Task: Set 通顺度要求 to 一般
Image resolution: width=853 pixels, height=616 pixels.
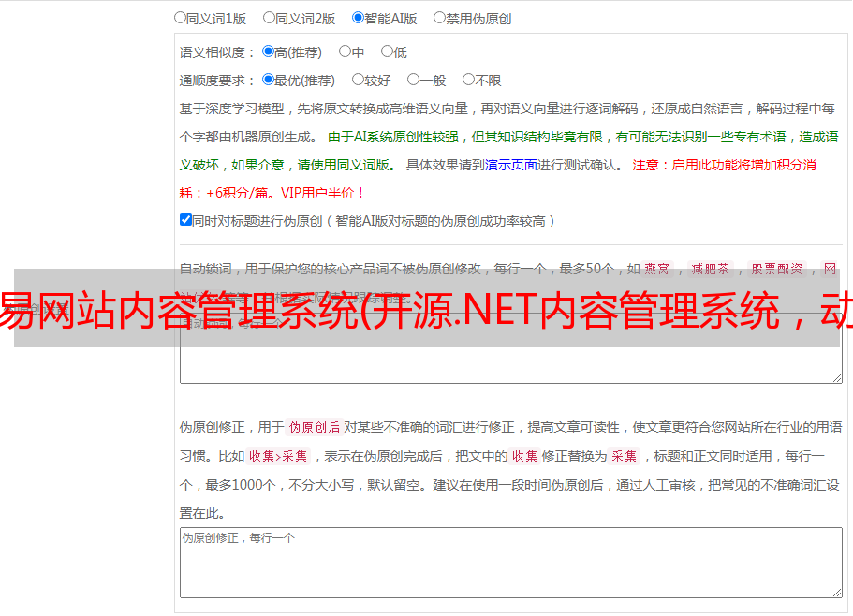Action: (413, 80)
